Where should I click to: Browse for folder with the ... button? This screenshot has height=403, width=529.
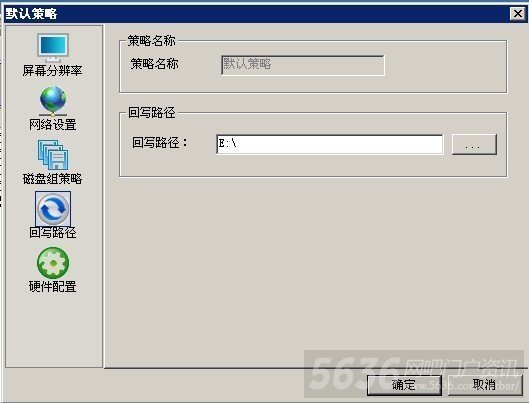[474, 144]
